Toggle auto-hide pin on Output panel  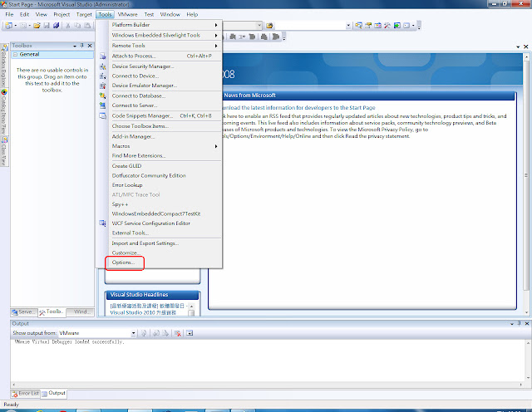pyautogui.click(x=519, y=323)
